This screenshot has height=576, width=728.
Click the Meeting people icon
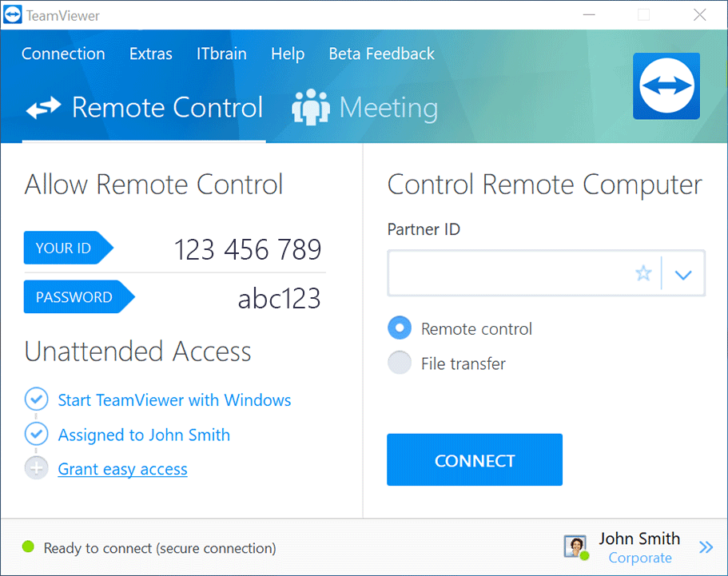click(311, 107)
